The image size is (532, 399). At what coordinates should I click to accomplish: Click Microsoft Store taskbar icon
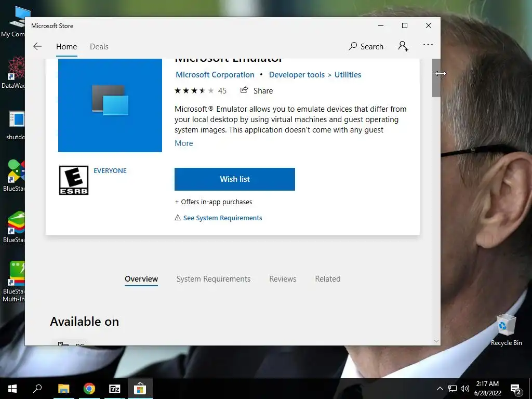[x=140, y=389]
